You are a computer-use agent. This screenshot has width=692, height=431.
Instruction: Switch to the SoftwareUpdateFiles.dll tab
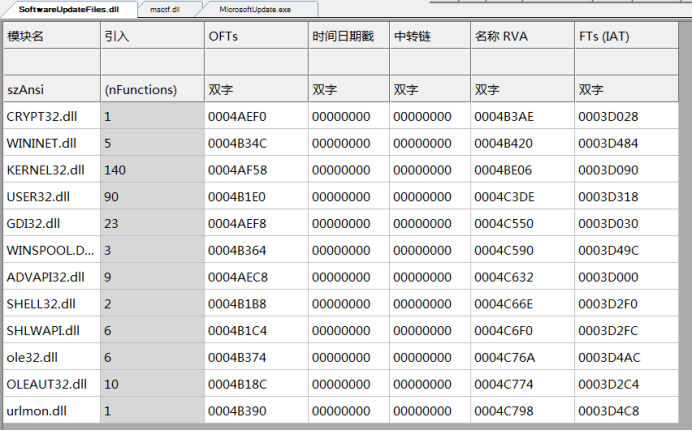[x=69, y=9]
